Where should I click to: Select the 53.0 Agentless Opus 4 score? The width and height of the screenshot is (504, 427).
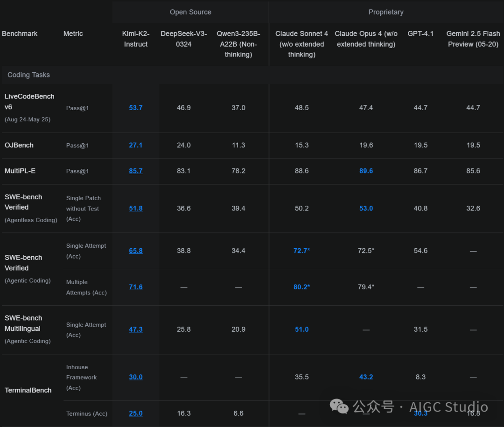point(366,208)
